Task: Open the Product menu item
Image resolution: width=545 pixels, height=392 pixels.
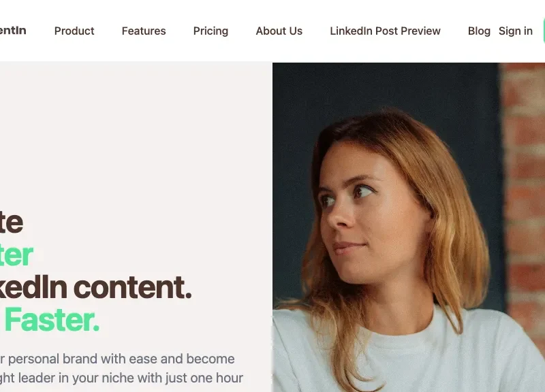Action: pyautogui.click(x=74, y=31)
